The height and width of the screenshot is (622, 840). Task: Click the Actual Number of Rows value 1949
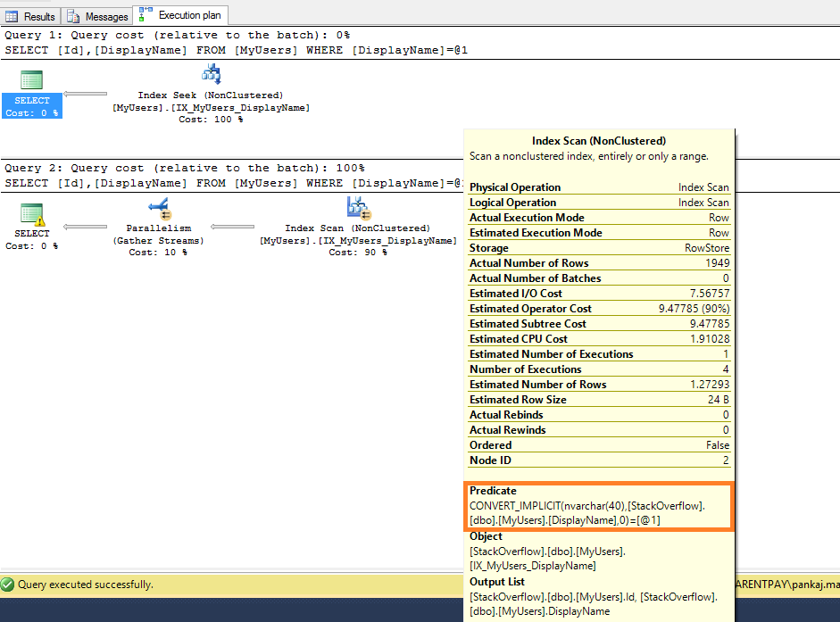click(716, 263)
